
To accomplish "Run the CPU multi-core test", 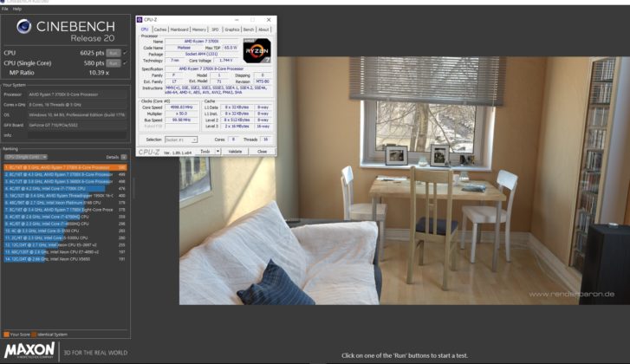I will (114, 53).
